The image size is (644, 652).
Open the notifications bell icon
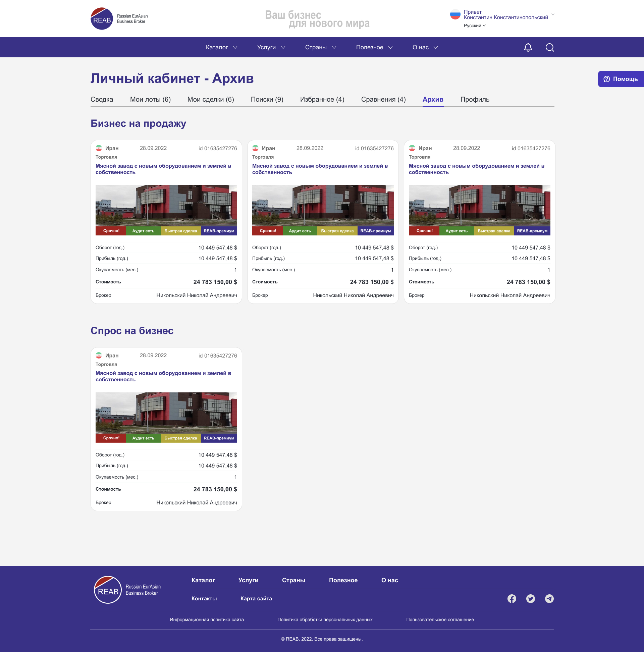point(528,47)
